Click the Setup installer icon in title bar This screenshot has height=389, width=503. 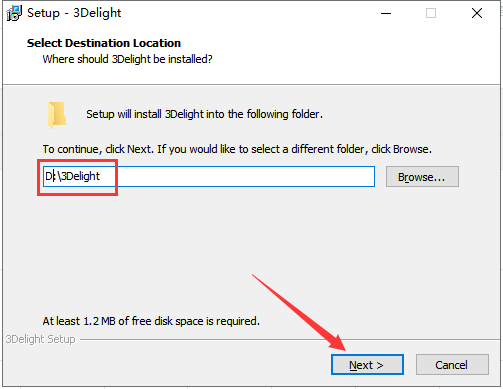14,13
